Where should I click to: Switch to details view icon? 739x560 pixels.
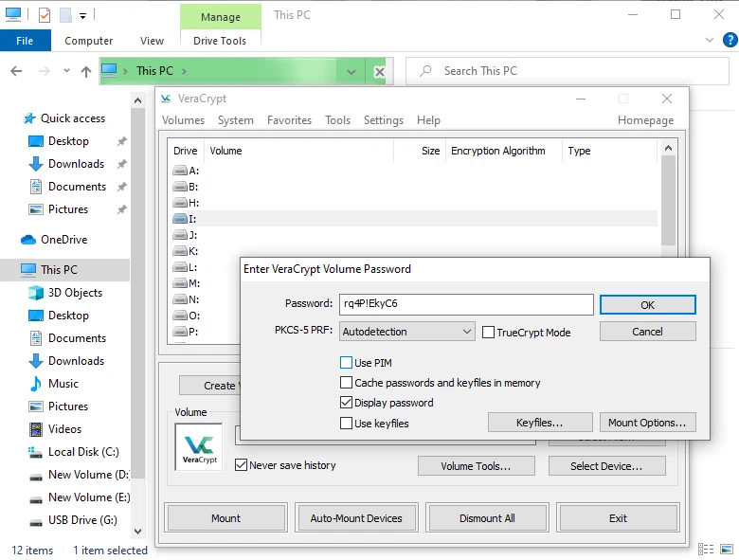(x=706, y=550)
